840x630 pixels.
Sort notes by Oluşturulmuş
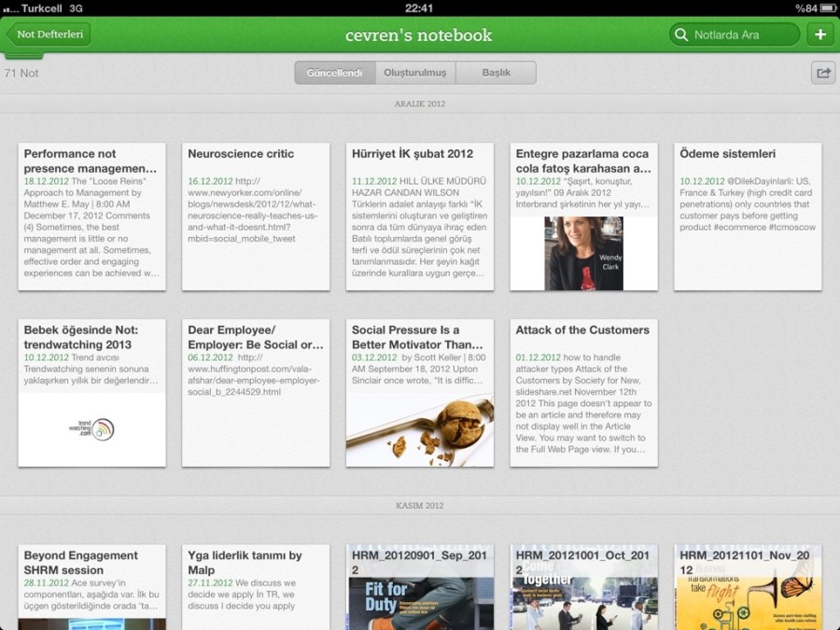415,73
